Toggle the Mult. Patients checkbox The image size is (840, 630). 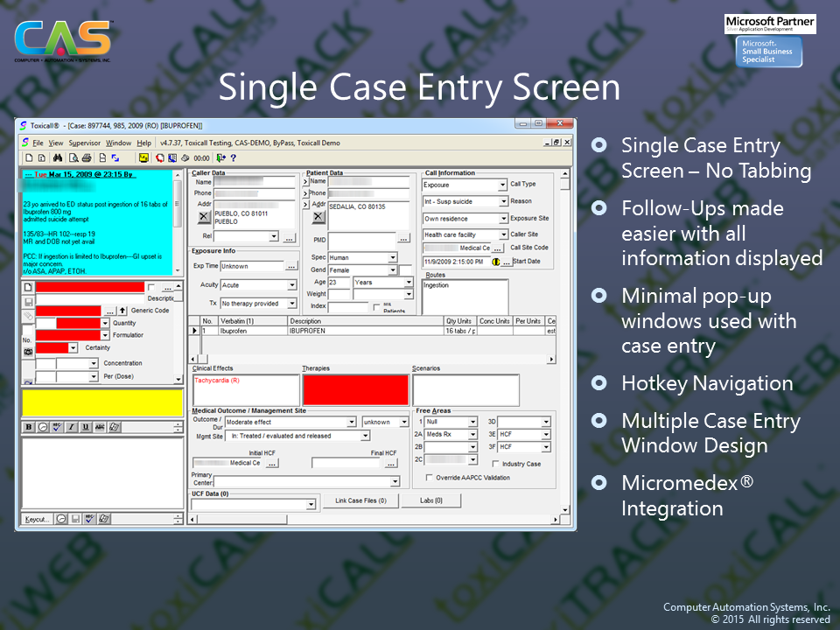376,307
